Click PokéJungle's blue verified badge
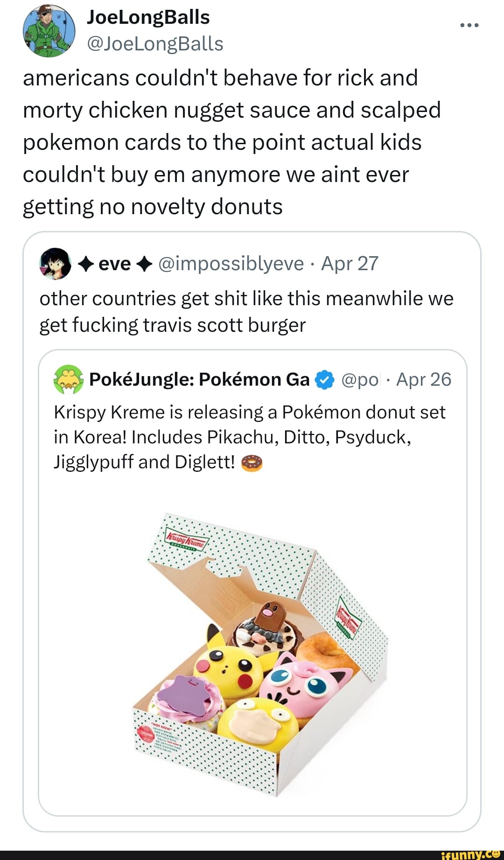This screenshot has height=860, width=504. pos(325,380)
